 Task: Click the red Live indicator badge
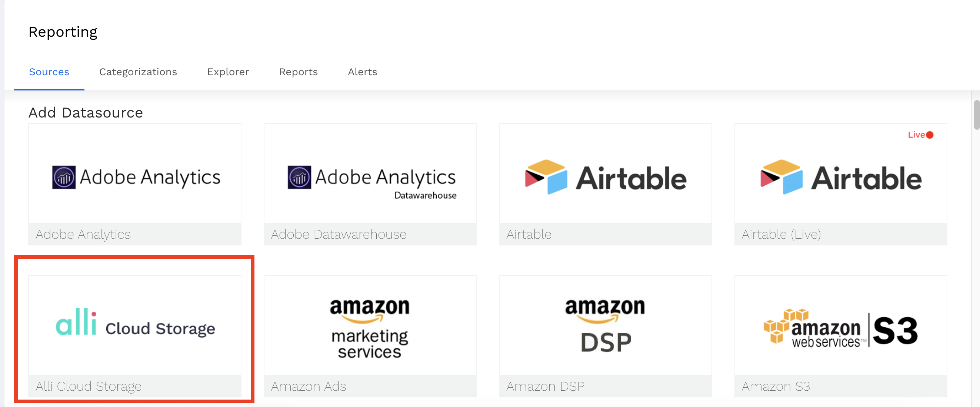pos(920,135)
